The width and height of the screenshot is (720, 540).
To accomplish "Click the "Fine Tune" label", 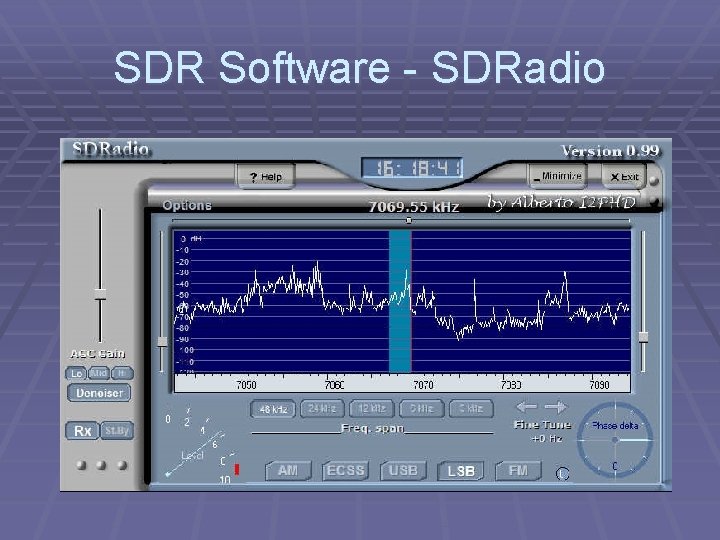I will [x=542, y=425].
